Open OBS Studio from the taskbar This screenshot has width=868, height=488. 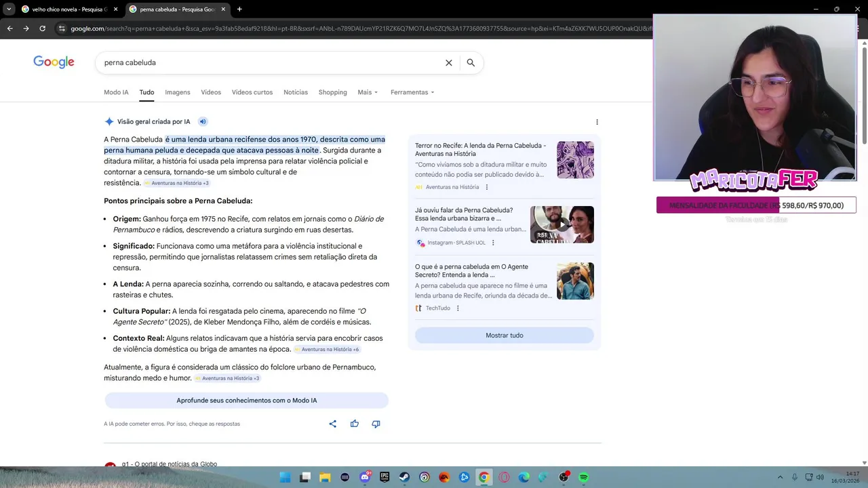click(564, 477)
